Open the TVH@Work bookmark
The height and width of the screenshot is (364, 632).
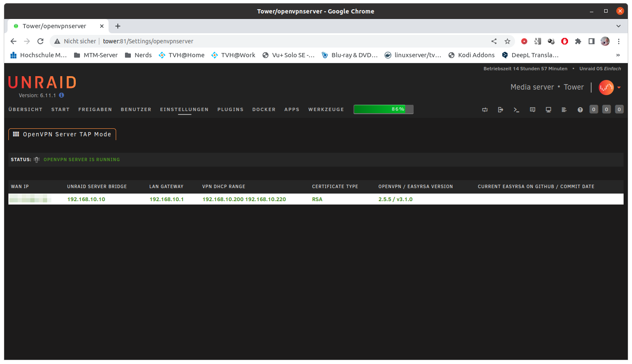click(233, 55)
